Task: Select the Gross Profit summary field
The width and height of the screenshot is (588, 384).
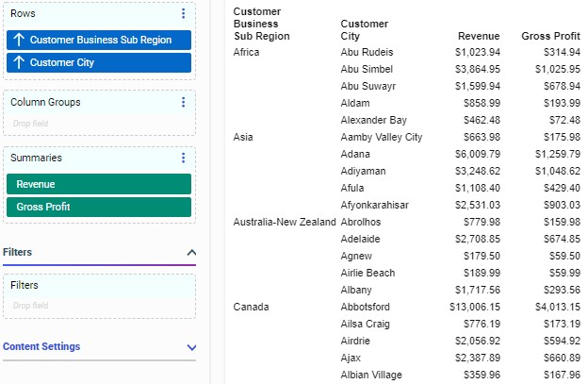Action: 98,207
